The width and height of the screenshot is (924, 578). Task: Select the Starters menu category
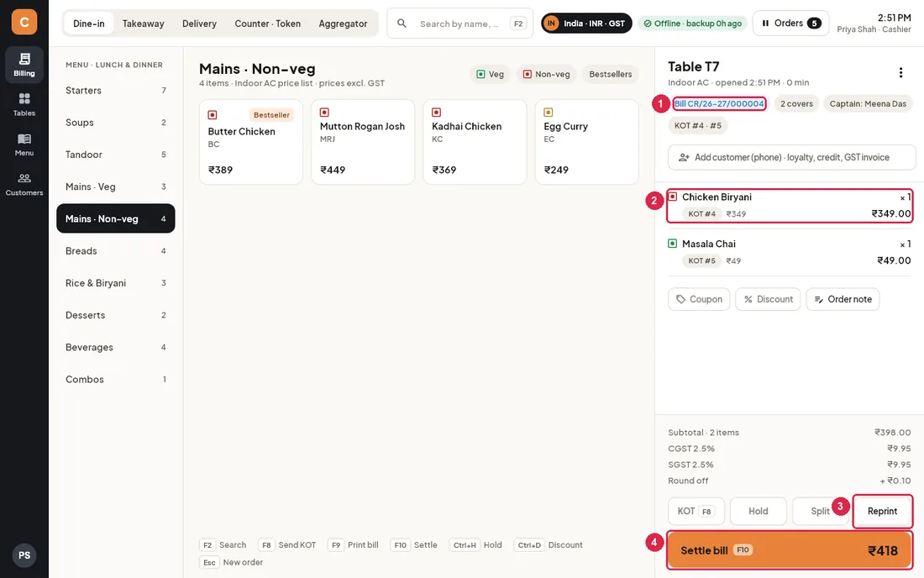coord(116,90)
